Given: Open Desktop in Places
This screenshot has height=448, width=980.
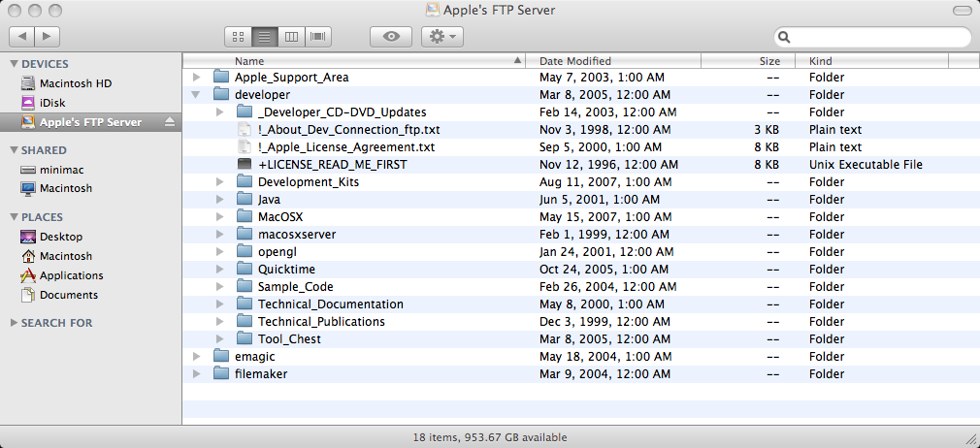Looking at the screenshot, I should pyautogui.click(x=90, y=237).
